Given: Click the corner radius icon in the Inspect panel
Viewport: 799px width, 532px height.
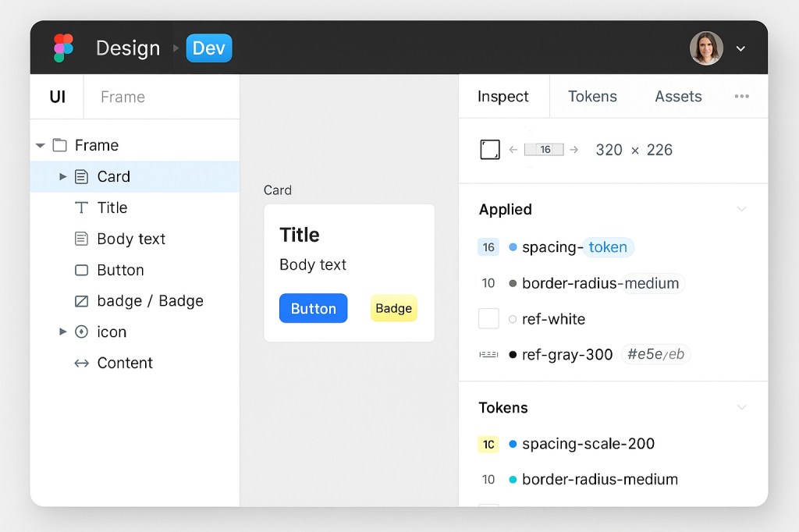Looking at the screenshot, I should 490,149.
